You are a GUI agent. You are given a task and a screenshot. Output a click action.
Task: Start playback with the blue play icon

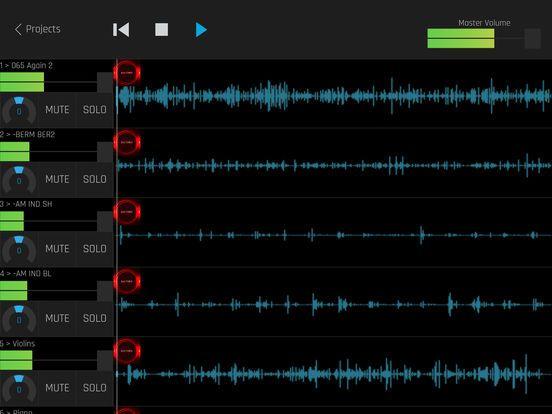tap(201, 30)
